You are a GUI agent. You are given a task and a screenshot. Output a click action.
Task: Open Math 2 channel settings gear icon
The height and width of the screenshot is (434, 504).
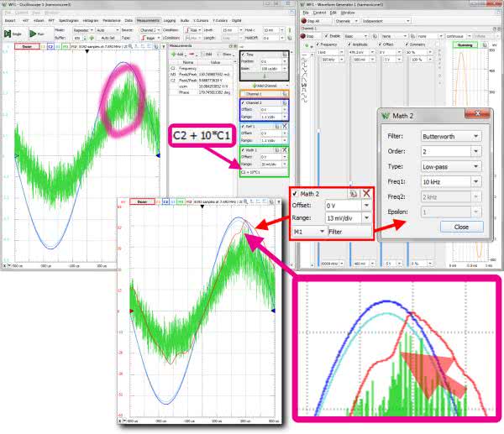point(352,192)
